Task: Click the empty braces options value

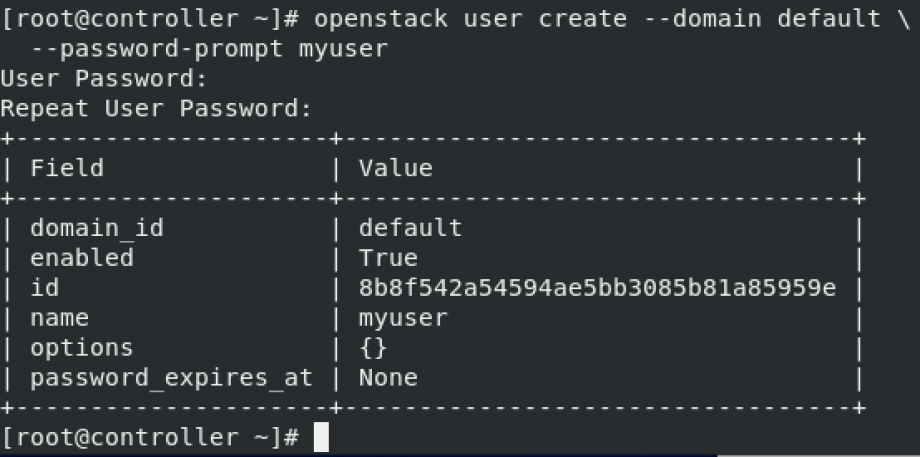Action: pos(373,348)
